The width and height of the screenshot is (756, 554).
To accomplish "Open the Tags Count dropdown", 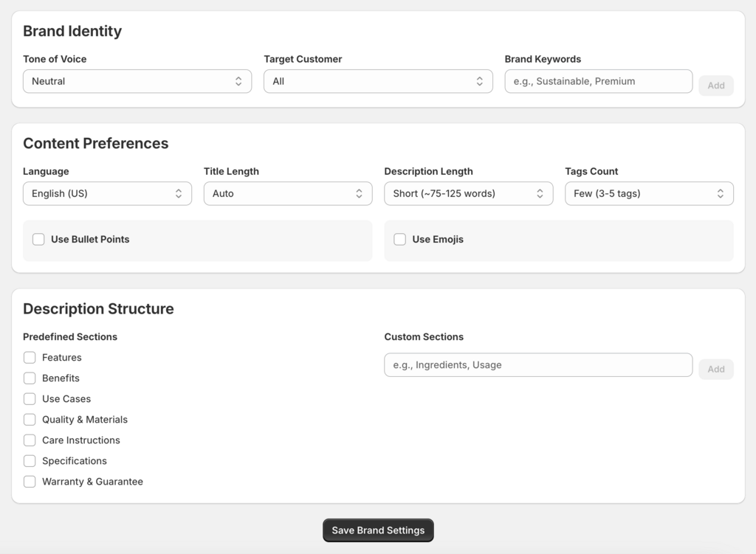I will coord(648,193).
